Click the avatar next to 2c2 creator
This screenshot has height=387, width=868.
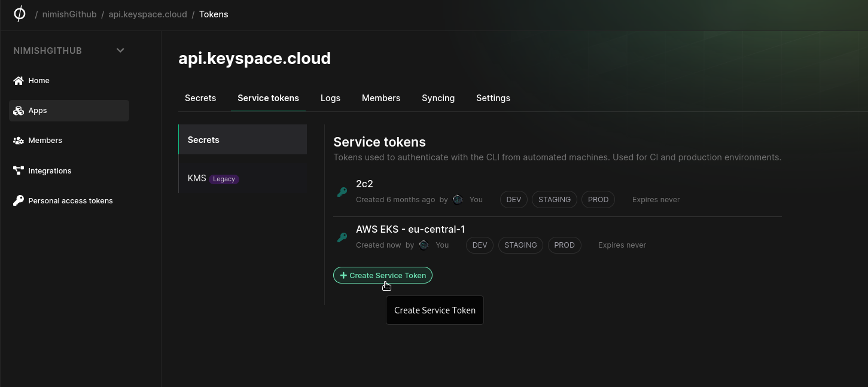click(458, 200)
